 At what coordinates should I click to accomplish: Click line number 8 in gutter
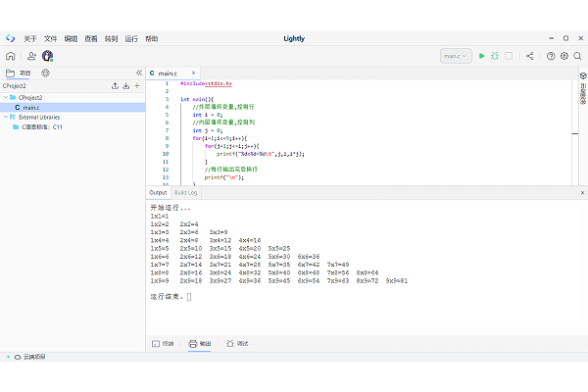tap(167, 138)
